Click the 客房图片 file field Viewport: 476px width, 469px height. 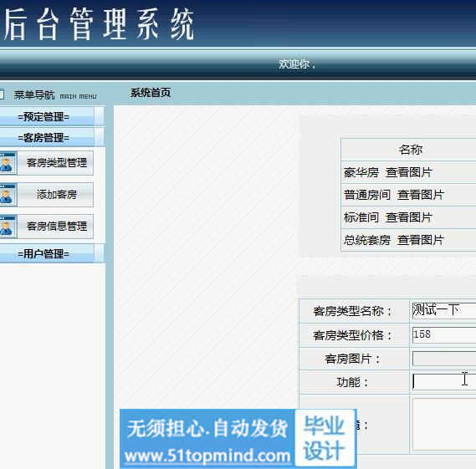click(x=444, y=359)
